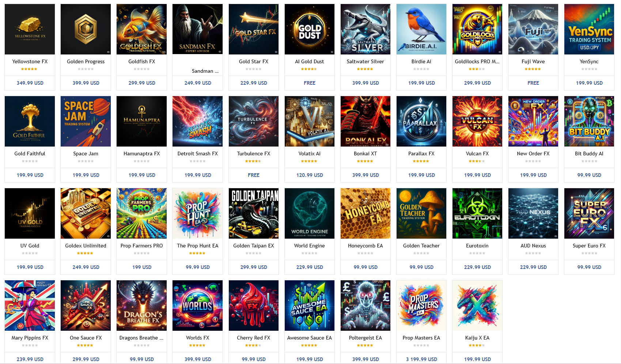Open the Honeycomb EA thumbnail

tap(366, 213)
